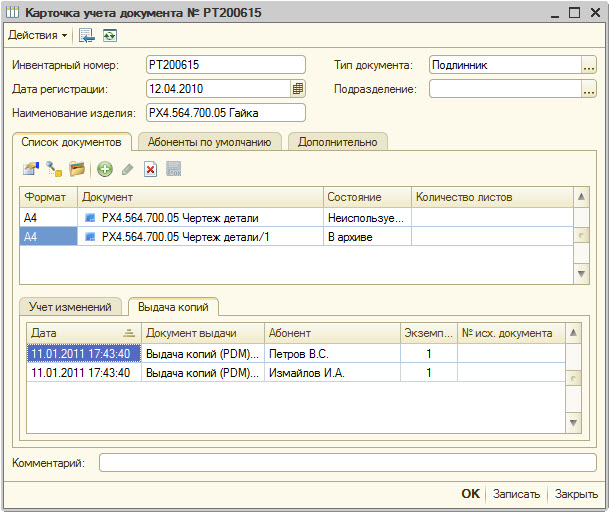This screenshot has width=609, height=512.
Task: Click down arrow of documents list scrollbar
Action: click(x=581, y=274)
